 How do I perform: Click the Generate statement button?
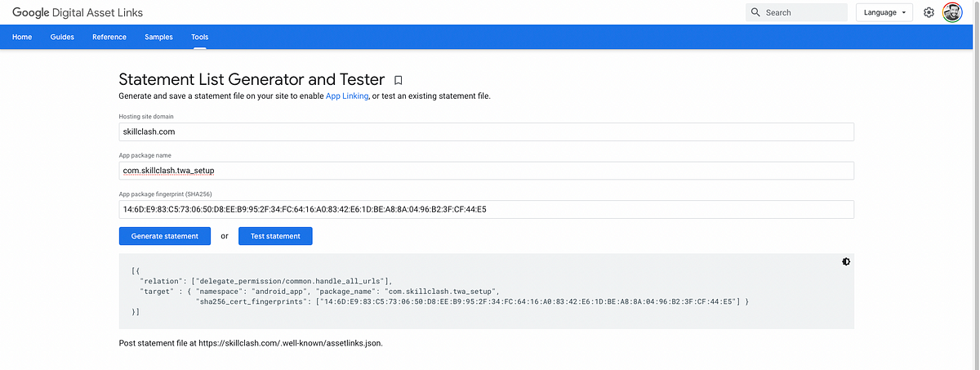pyautogui.click(x=164, y=236)
